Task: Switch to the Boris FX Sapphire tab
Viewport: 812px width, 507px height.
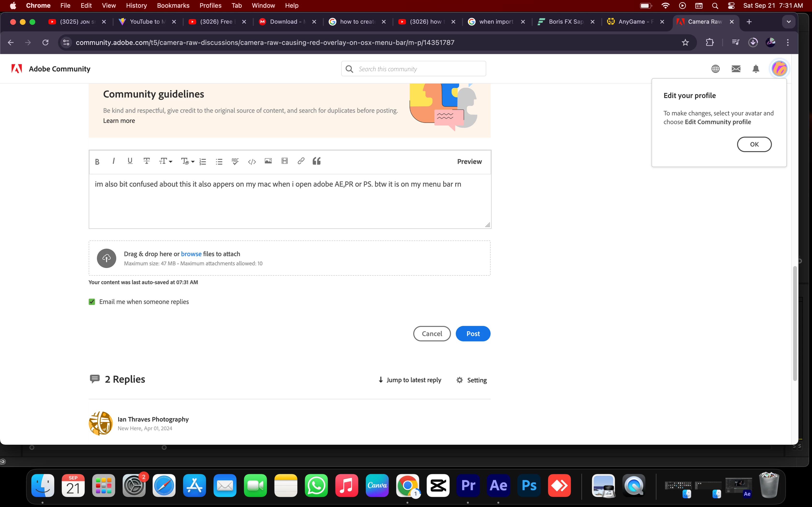Action: (565, 22)
